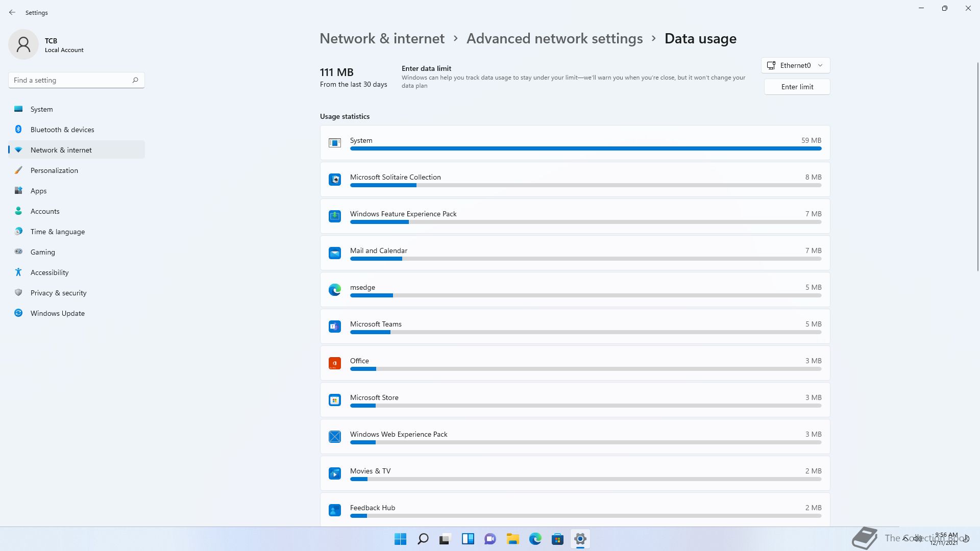Click the back arrow in Settings

coord(12,12)
